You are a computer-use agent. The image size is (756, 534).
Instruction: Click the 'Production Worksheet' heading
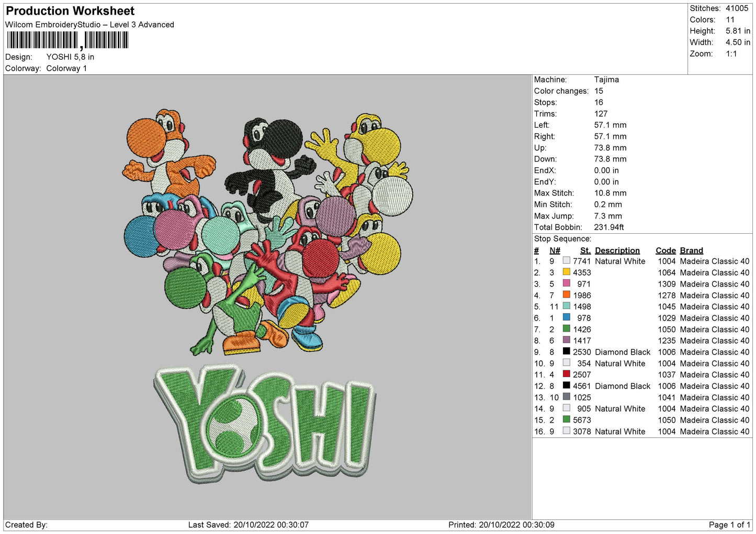point(70,11)
